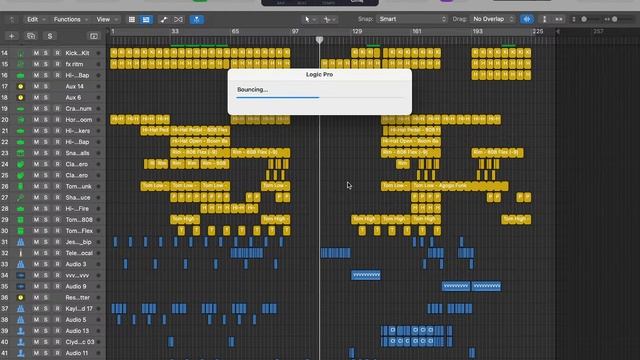Screen dimensions: 640x360
Task: Solo the Kayl…d 17 track
Action: pyautogui.click(x=46, y=309)
